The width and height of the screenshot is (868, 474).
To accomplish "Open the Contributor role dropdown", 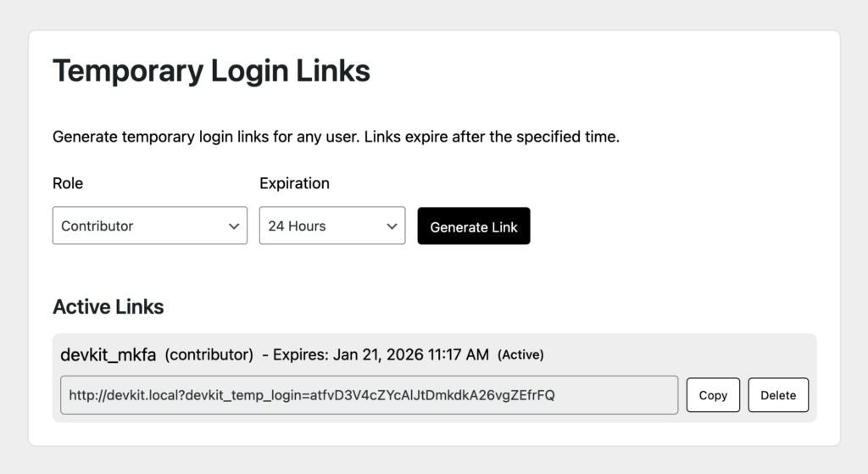I will (149, 226).
